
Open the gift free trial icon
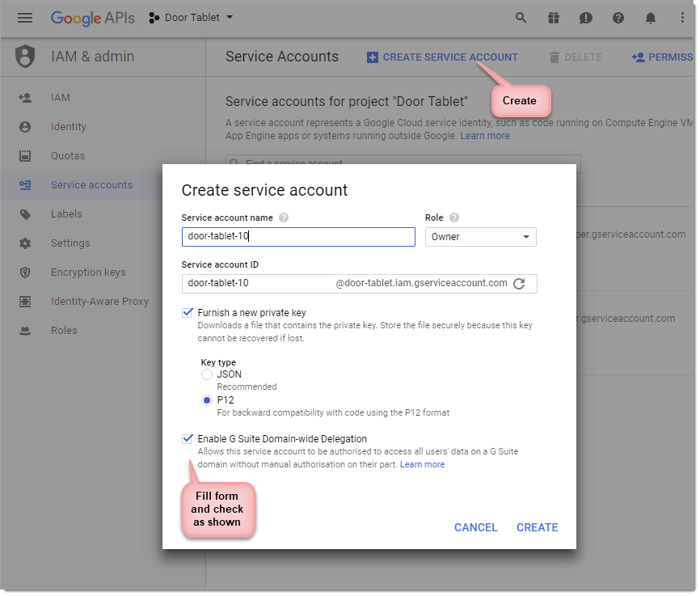[554, 18]
